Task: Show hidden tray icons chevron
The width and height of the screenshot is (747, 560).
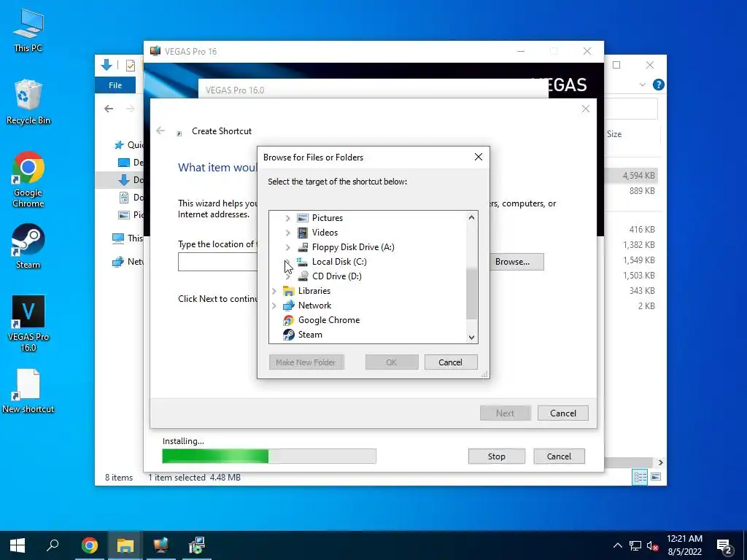Action: coord(617,545)
